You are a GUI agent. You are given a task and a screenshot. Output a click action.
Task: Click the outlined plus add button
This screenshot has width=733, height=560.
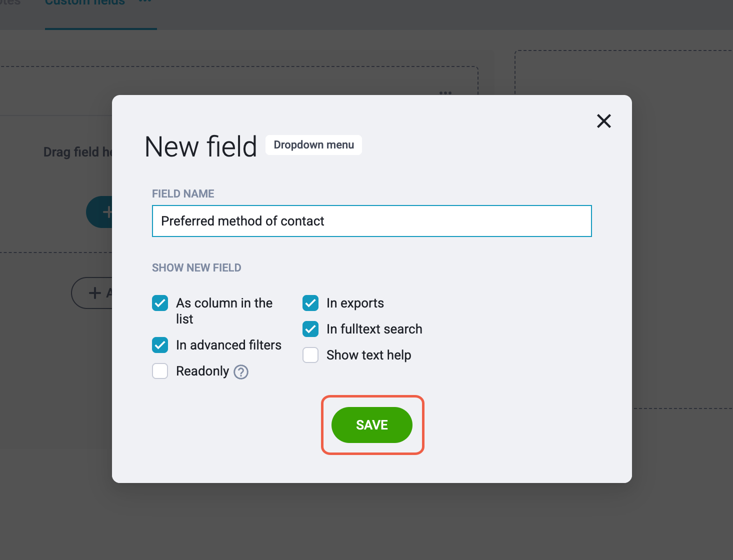(92, 293)
